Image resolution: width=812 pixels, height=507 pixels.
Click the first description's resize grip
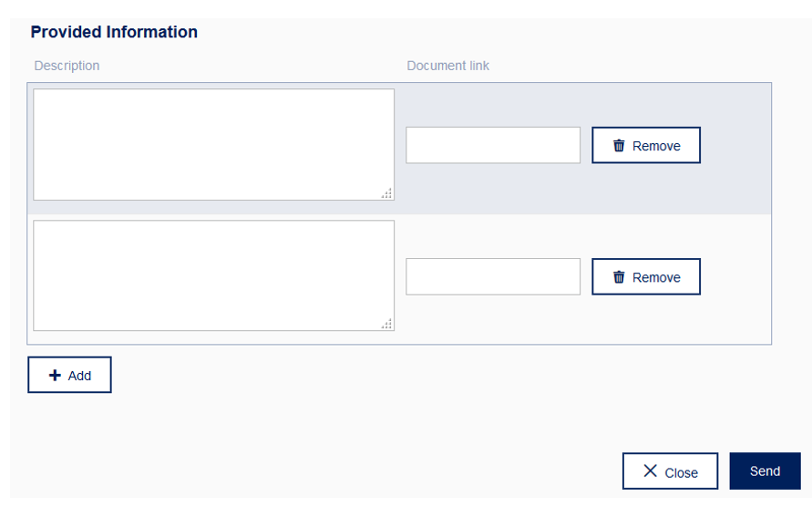pyautogui.click(x=386, y=193)
